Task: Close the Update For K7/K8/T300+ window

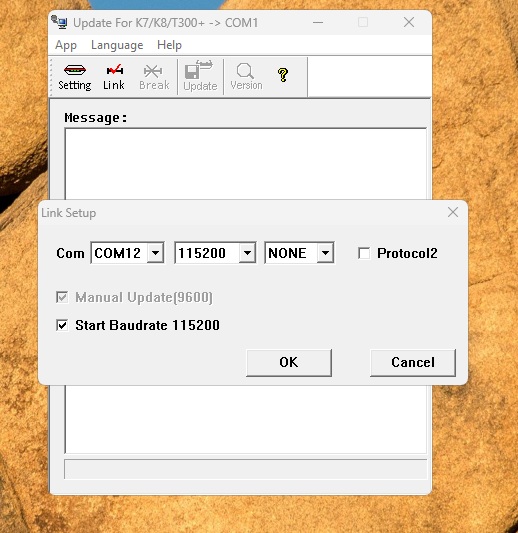Action: click(409, 22)
